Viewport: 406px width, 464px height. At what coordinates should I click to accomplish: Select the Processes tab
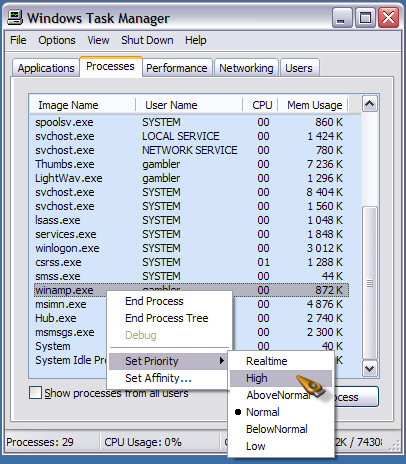110,66
